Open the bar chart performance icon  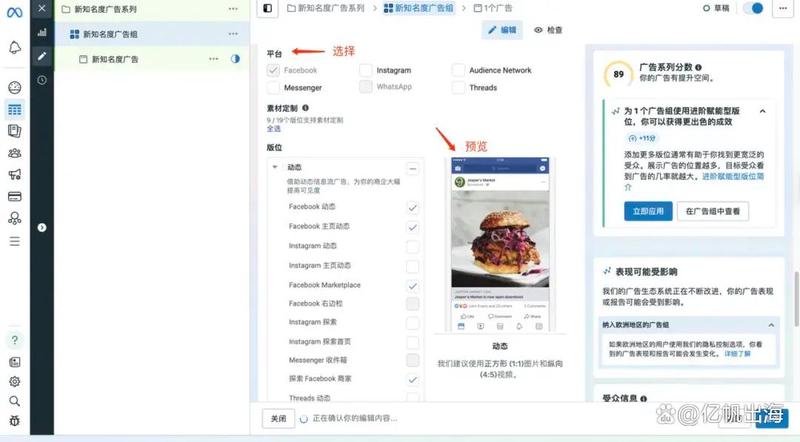[x=41, y=32]
